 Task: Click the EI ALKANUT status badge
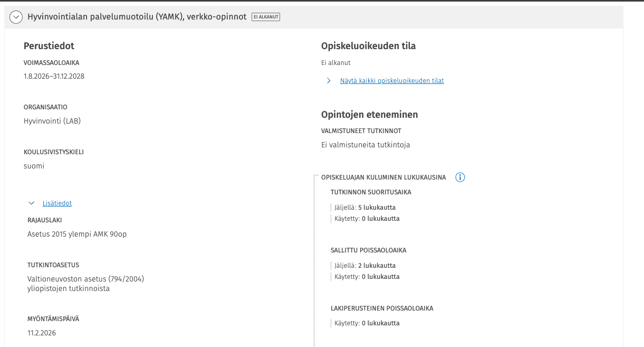point(266,17)
